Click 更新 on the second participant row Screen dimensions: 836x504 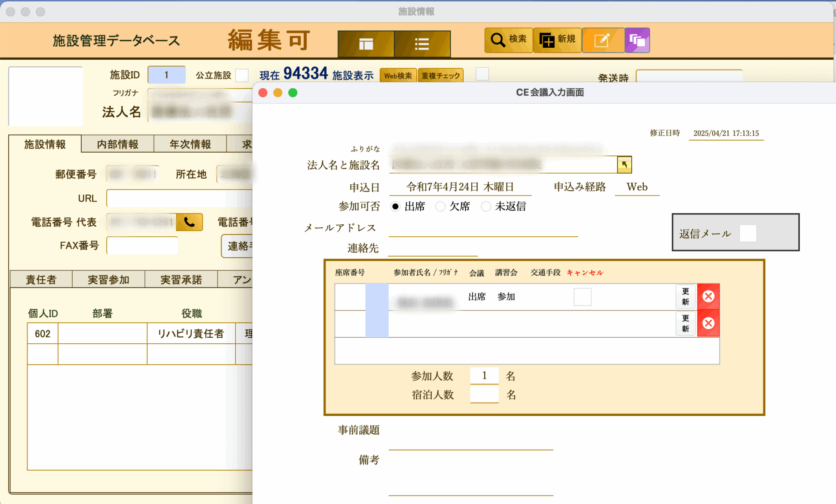click(x=685, y=323)
